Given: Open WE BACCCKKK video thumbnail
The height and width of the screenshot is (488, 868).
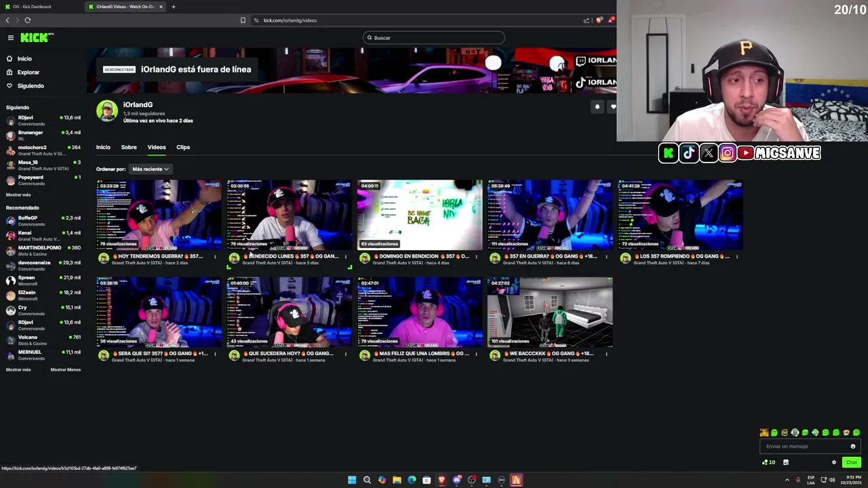Looking at the screenshot, I should [550, 312].
